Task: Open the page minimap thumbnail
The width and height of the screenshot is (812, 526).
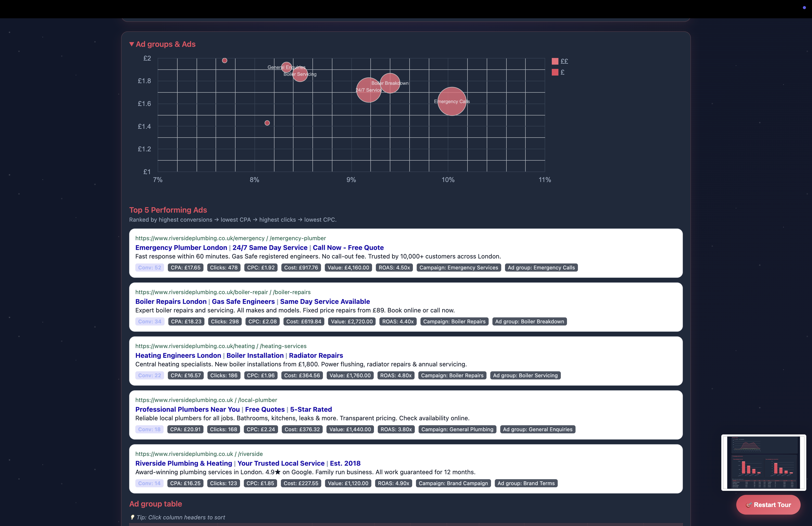Action: 763,463
